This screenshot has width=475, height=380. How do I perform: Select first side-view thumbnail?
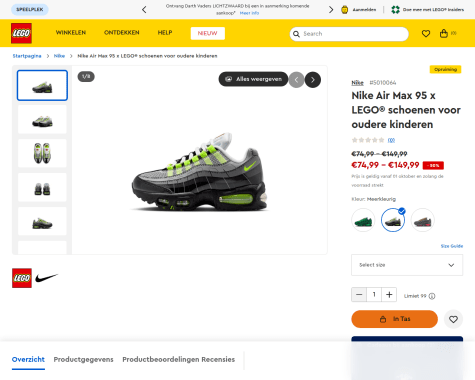42,85
